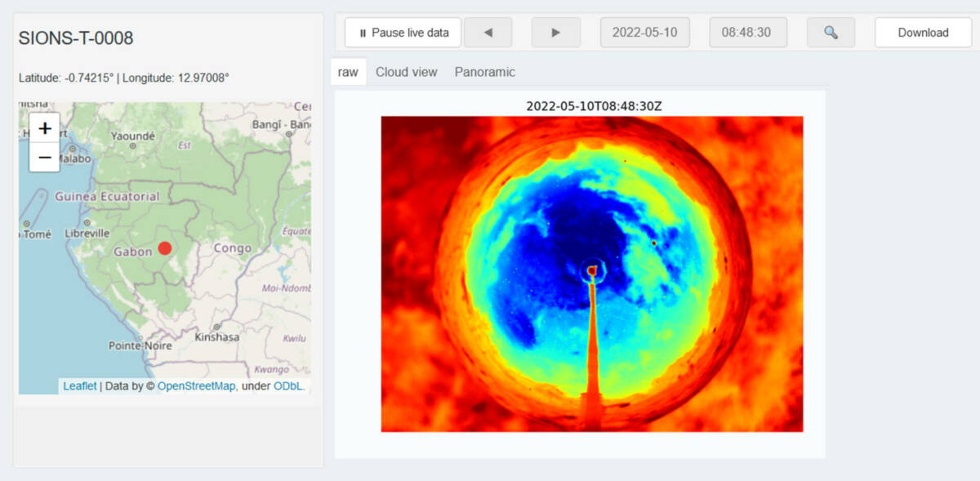The width and height of the screenshot is (980, 481).
Task: Open the time selector showing 08:48:30
Action: coord(748,32)
